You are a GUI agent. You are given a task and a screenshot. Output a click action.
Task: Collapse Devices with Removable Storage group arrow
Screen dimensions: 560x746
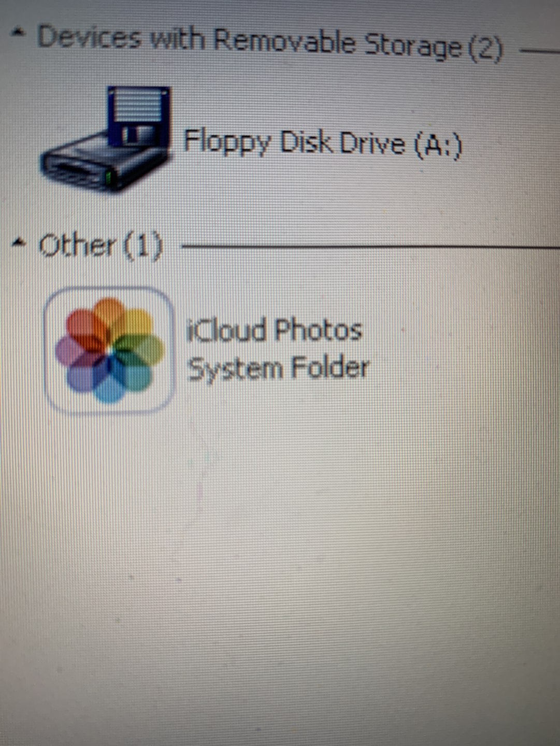tap(19, 33)
